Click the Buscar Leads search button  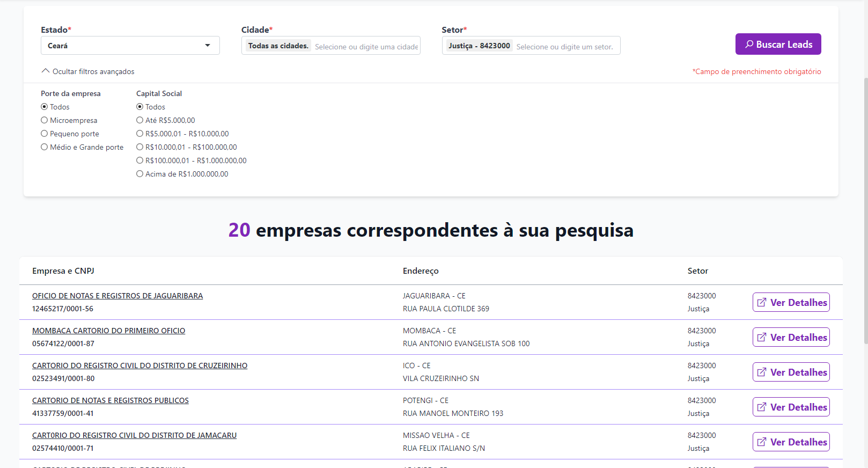(778, 44)
